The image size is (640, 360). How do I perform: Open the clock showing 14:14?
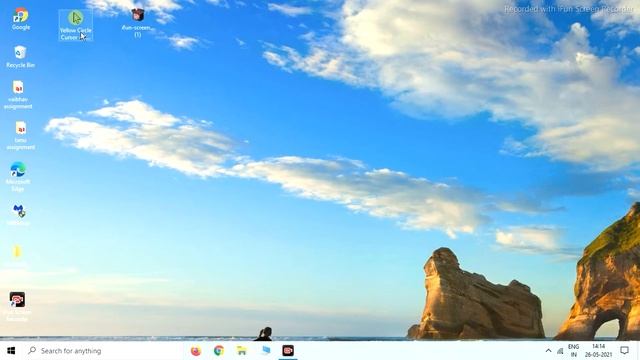(598, 351)
